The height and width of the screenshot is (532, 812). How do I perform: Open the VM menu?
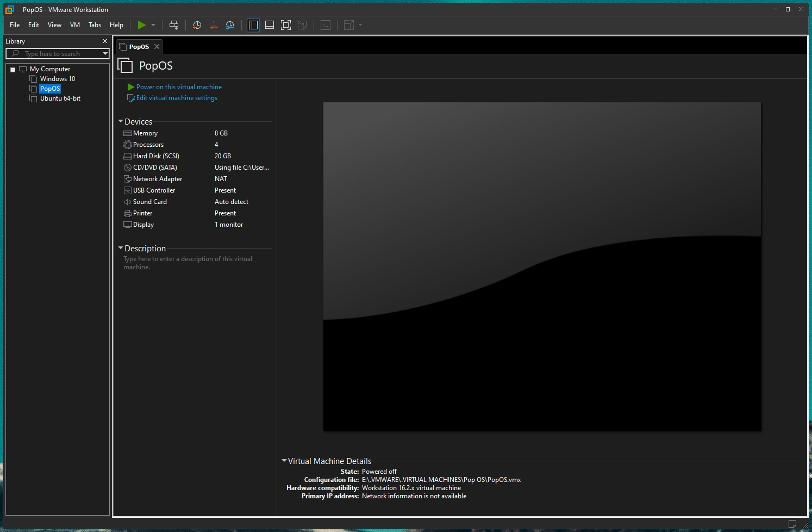pos(75,25)
